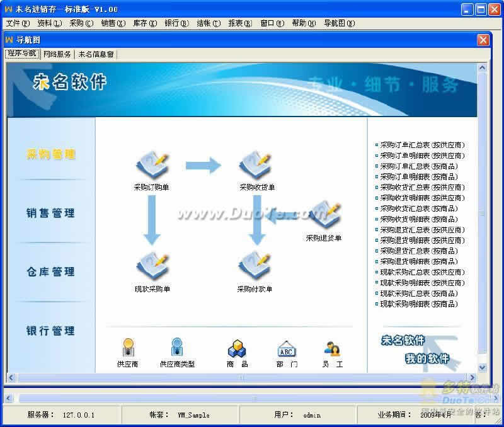This screenshot has width=504, height=427.
Task: Open report 采购收货汇总表(按供应商)
Action: [422, 188]
